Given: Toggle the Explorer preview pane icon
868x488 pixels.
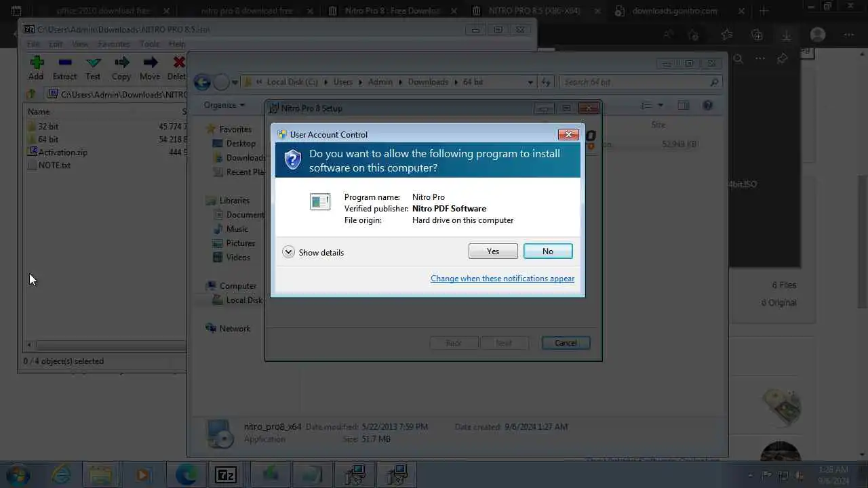Looking at the screenshot, I should 684,105.
